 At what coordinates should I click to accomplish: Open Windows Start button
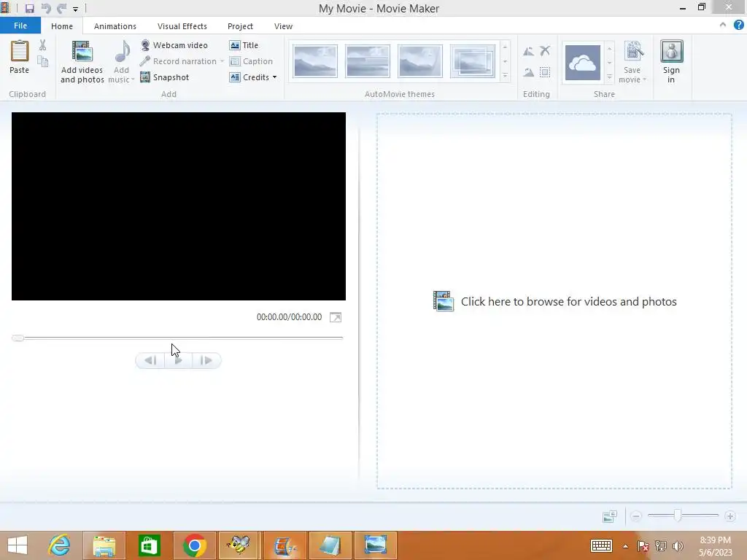(x=18, y=545)
